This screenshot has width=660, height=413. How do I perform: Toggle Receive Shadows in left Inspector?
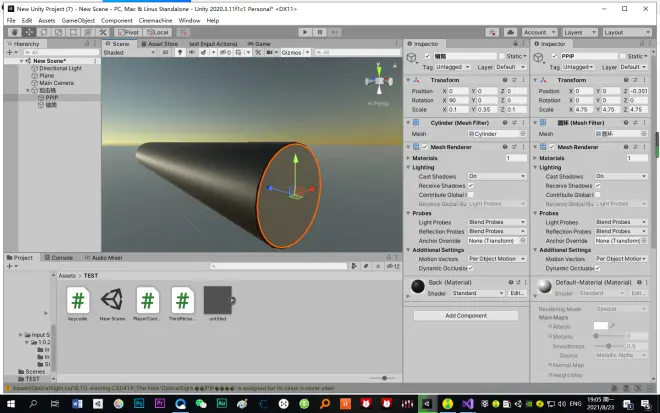(471, 185)
